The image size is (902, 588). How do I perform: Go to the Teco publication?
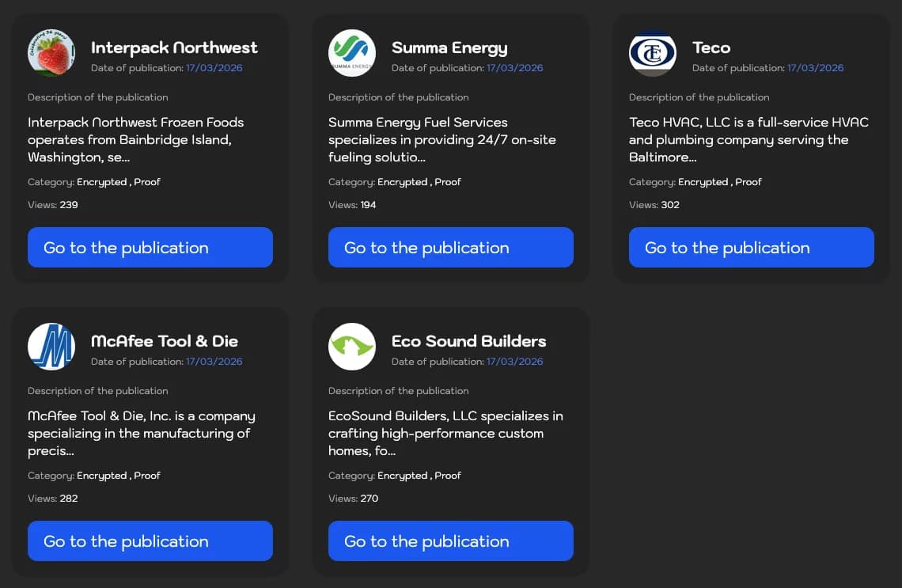(752, 248)
